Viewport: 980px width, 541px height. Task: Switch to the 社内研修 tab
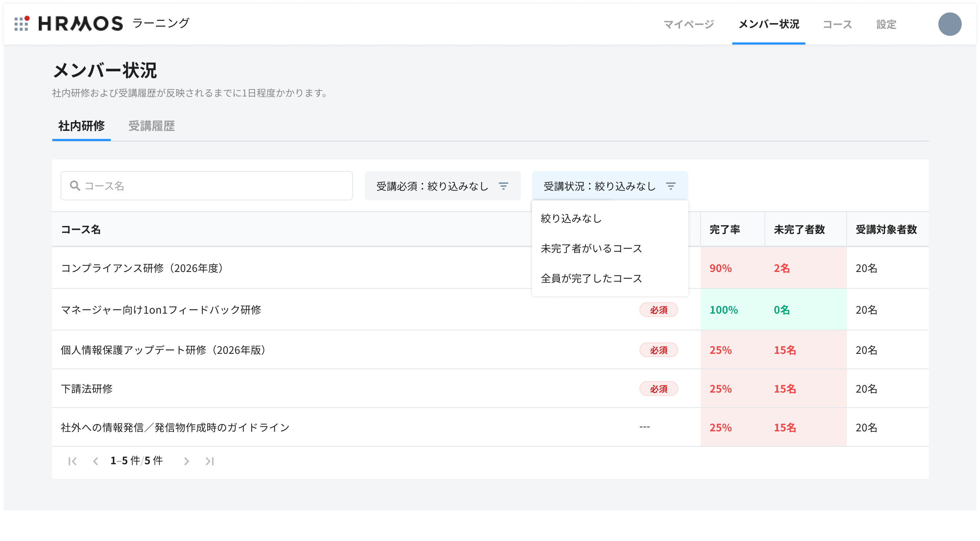pos(81,126)
